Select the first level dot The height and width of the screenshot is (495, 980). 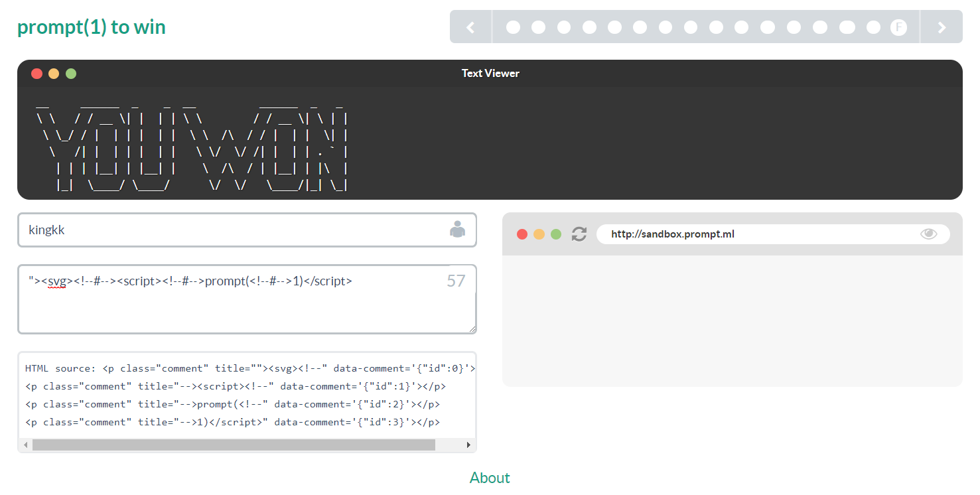pos(513,27)
